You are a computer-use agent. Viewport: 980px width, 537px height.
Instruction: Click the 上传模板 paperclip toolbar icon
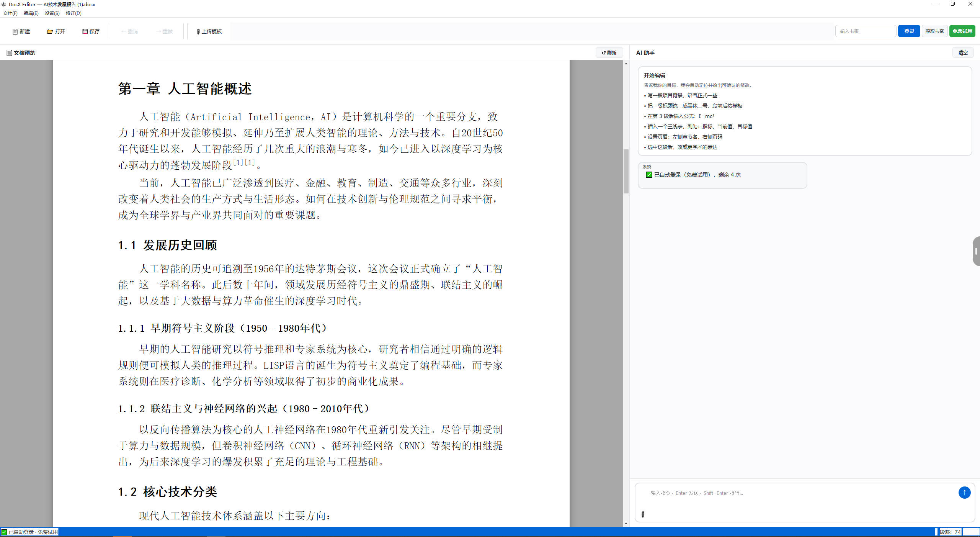[x=198, y=31]
